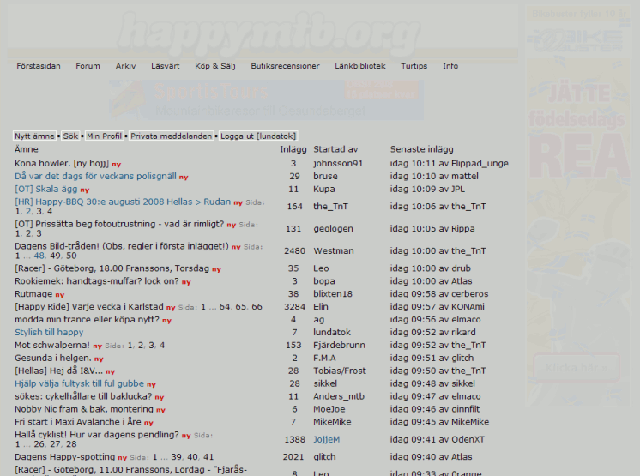Open the thread "Stylish till happy"
The image size is (640, 476).
(49, 331)
